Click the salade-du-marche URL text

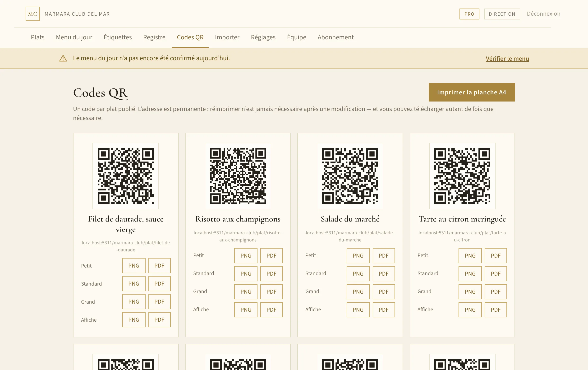tap(350, 236)
